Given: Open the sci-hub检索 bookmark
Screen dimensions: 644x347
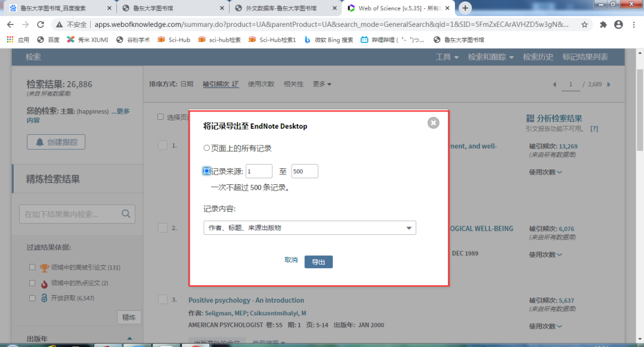Looking at the screenshot, I should pos(219,40).
